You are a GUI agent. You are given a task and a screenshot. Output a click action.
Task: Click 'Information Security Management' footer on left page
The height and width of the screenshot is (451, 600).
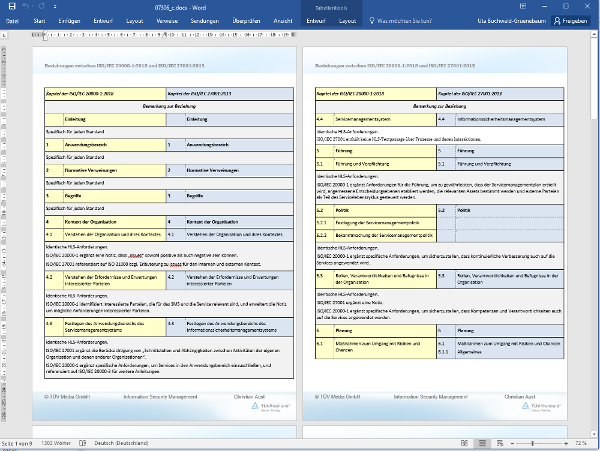click(160, 397)
